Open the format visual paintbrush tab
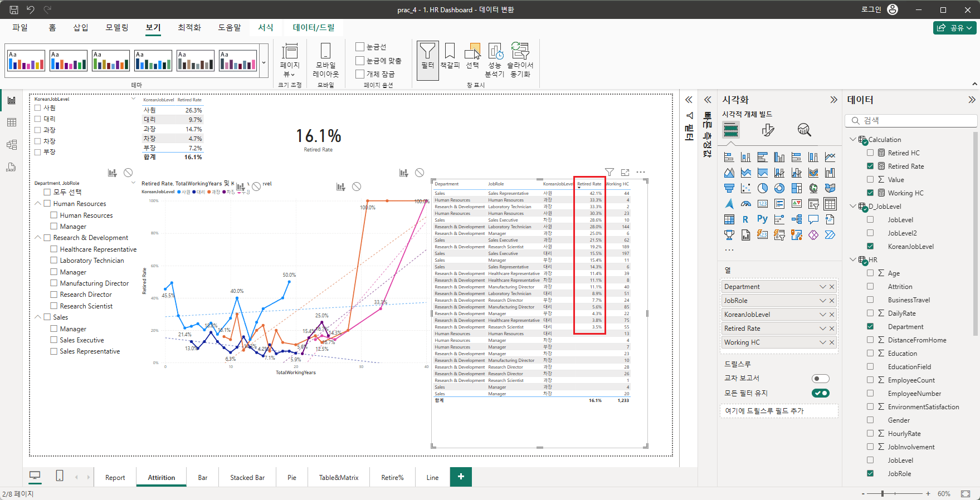 [768, 130]
